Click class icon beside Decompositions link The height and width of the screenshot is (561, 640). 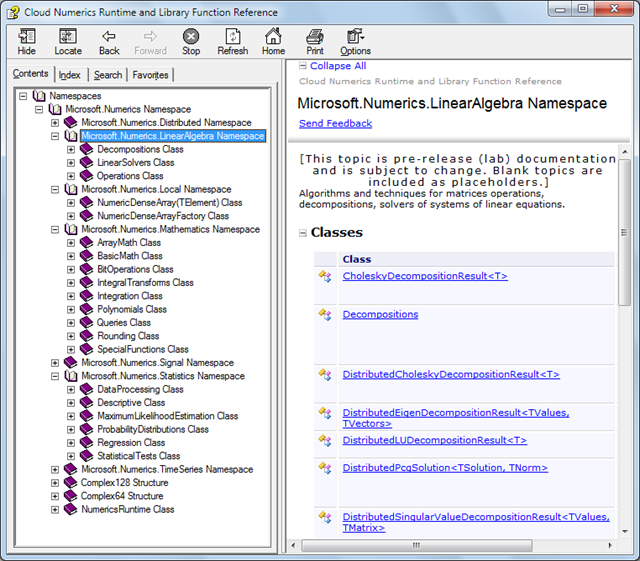tap(325, 315)
